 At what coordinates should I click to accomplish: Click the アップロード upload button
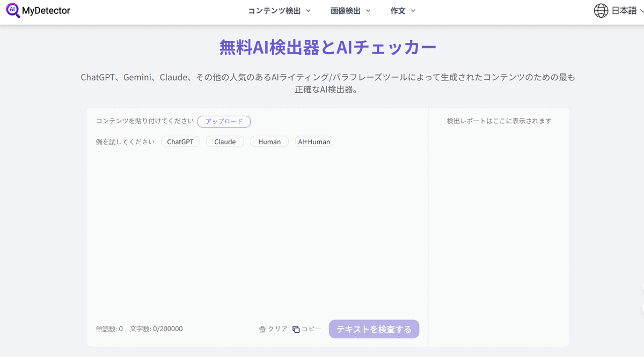[x=224, y=121]
